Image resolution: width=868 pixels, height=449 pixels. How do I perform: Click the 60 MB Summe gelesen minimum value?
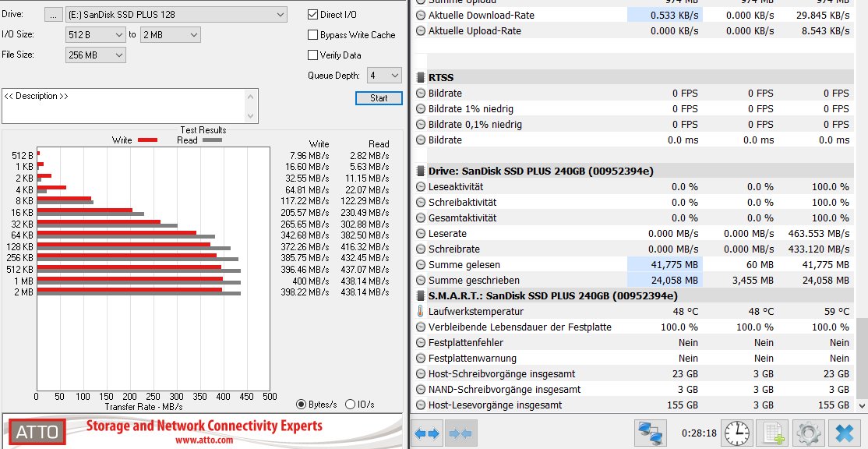point(760,264)
